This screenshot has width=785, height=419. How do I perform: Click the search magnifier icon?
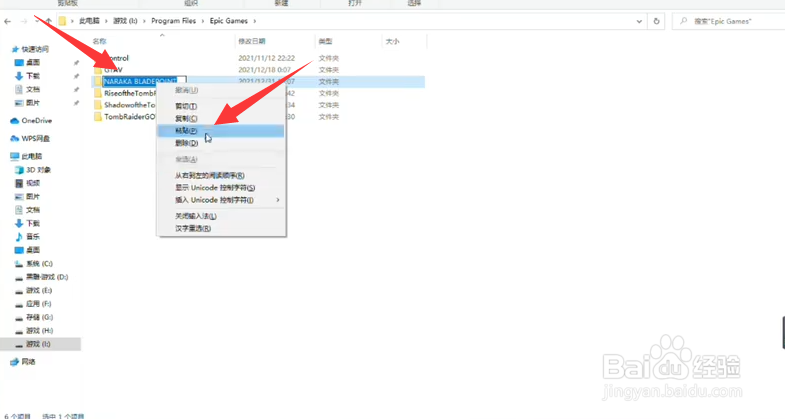point(683,21)
